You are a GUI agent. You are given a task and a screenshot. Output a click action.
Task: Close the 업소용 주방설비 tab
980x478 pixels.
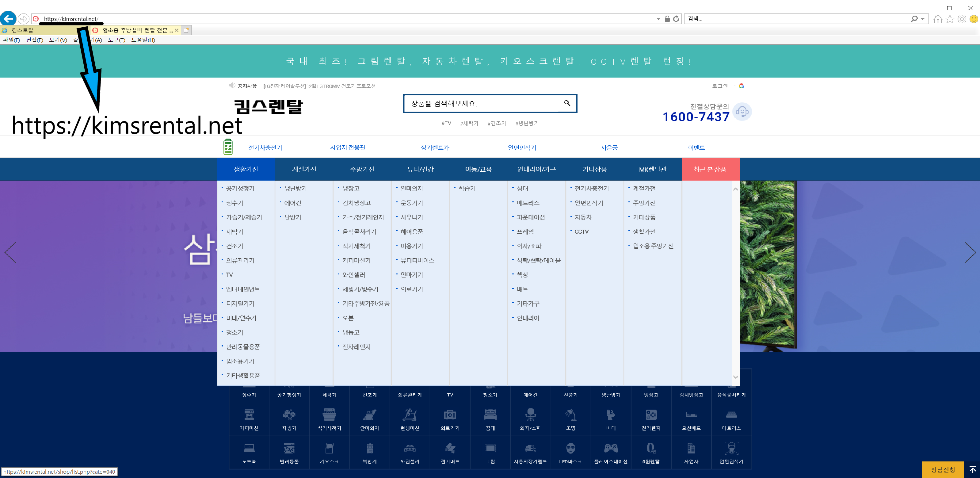pos(177,30)
